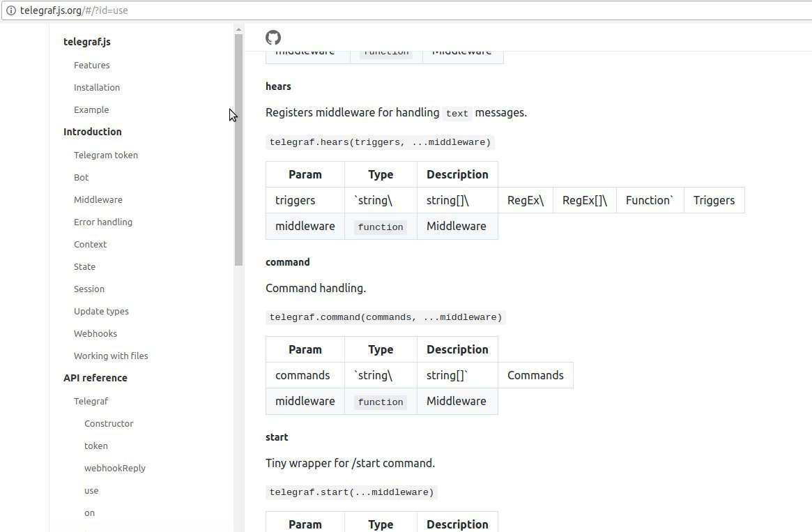Click the 'commands' param cell
Image resolution: width=812 pixels, height=532 pixels.
[x=305, y=375]
